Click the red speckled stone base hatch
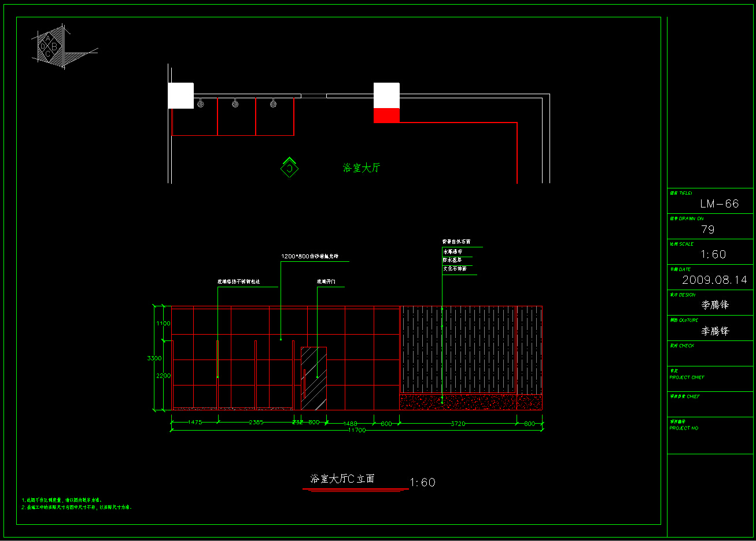This screenshot has height=541, width=756. tap(471, 402)
